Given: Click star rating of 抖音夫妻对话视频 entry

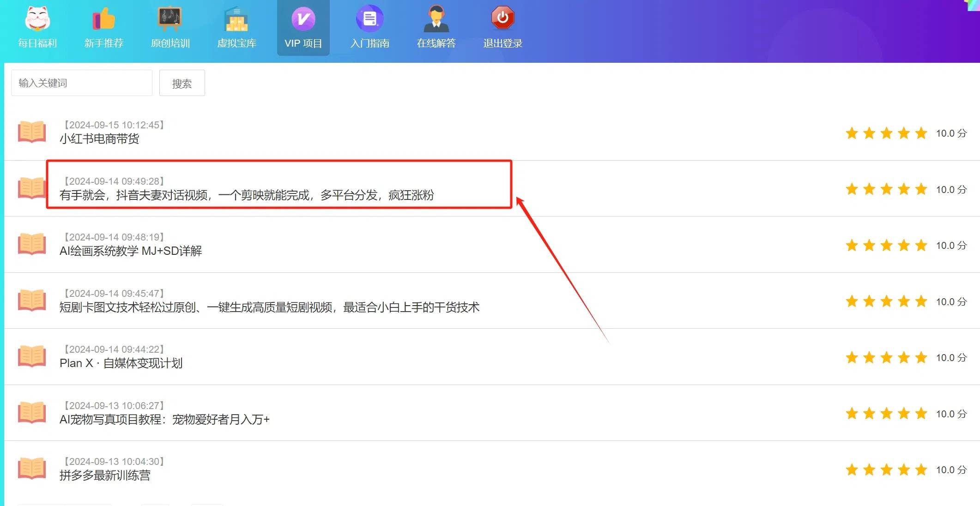Looking at the screenshot, I should 886,190.
